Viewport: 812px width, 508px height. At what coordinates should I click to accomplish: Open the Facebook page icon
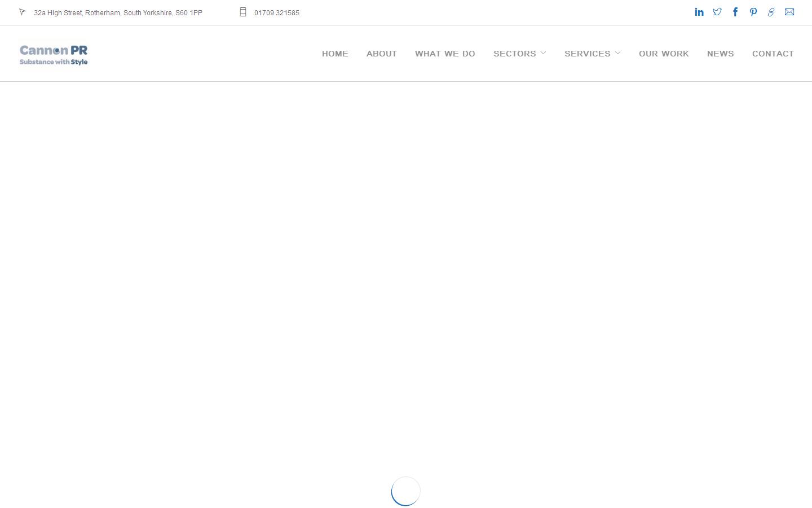(x=735, y=12)
